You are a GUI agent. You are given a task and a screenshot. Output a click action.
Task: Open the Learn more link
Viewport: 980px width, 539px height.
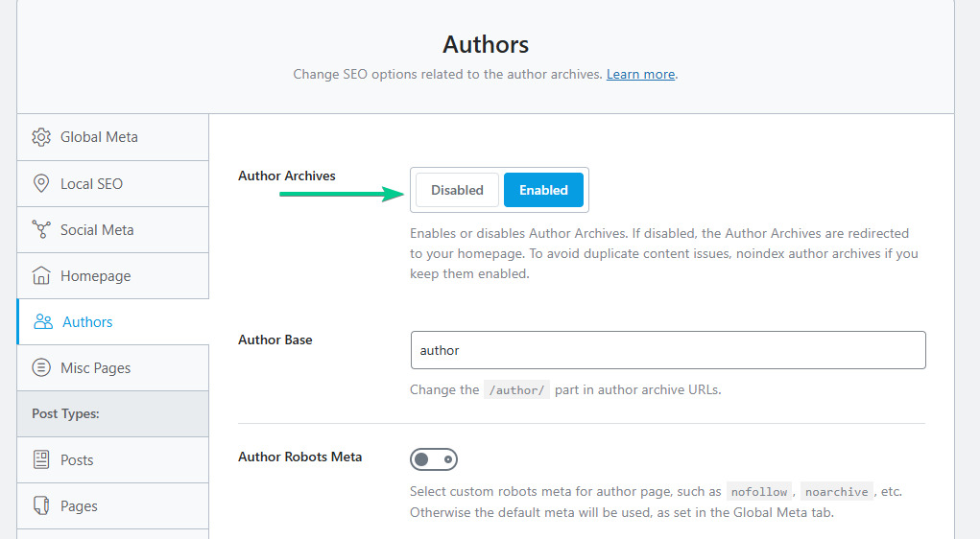(x=640, y=74)
